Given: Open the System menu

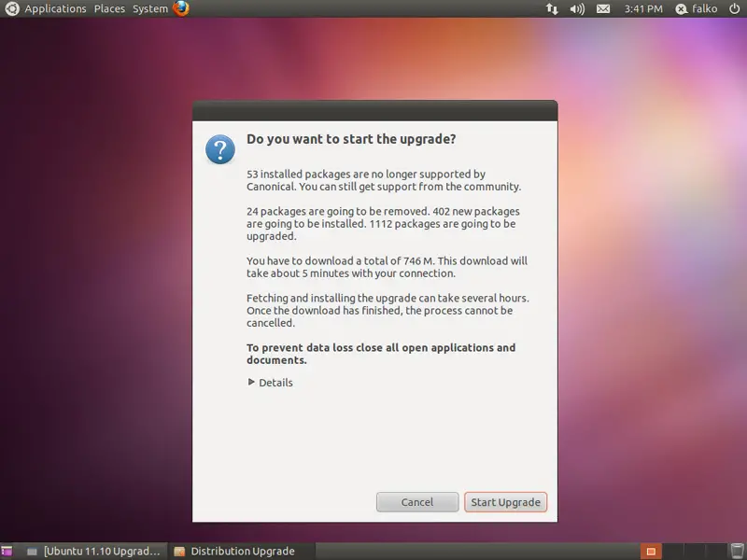Looking at the screenshot, I should click(150, 8).
